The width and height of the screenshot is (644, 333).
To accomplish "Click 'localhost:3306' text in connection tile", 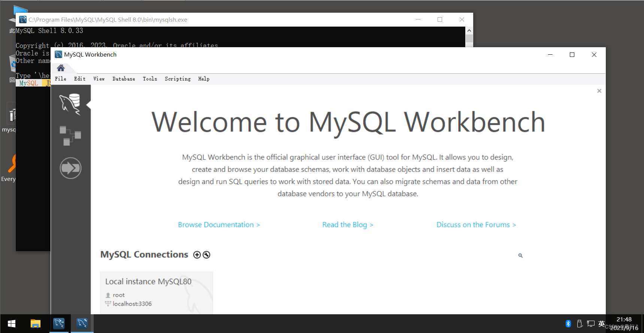I will [x=132, y=304].
